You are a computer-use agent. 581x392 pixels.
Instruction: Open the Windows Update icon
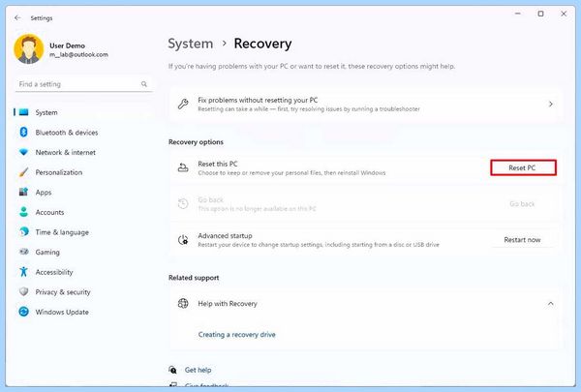point(23,312)
